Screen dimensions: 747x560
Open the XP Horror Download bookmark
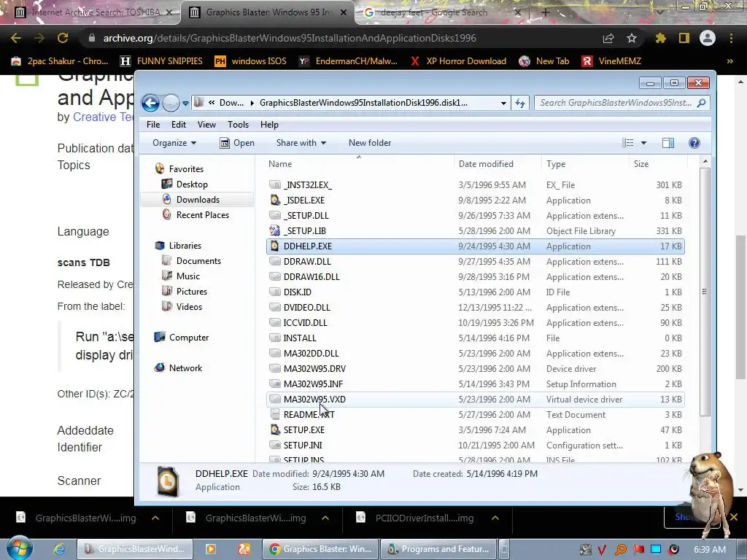(x=458, y=61)
